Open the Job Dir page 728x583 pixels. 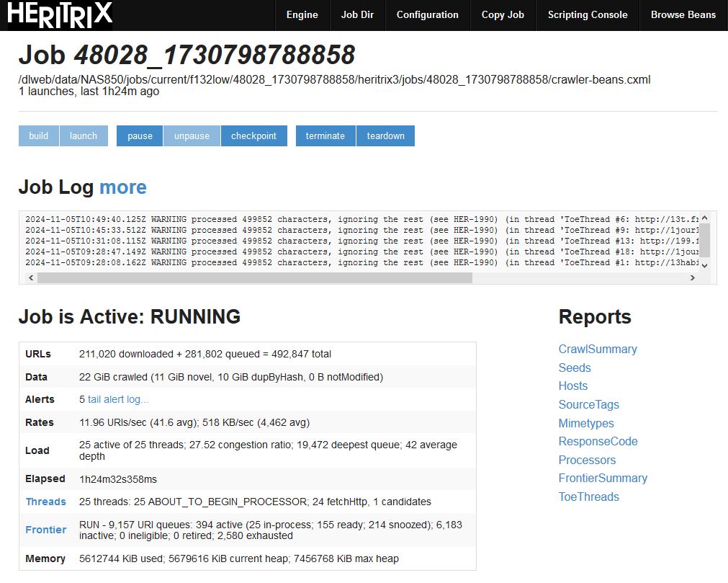click(x=357, y=15)
